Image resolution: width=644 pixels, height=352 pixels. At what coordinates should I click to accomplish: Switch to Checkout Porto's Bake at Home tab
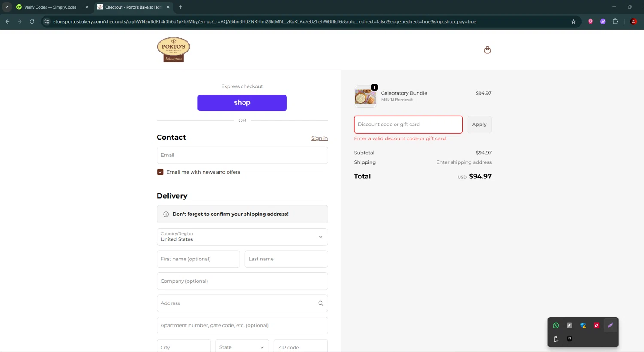[133, 7]
